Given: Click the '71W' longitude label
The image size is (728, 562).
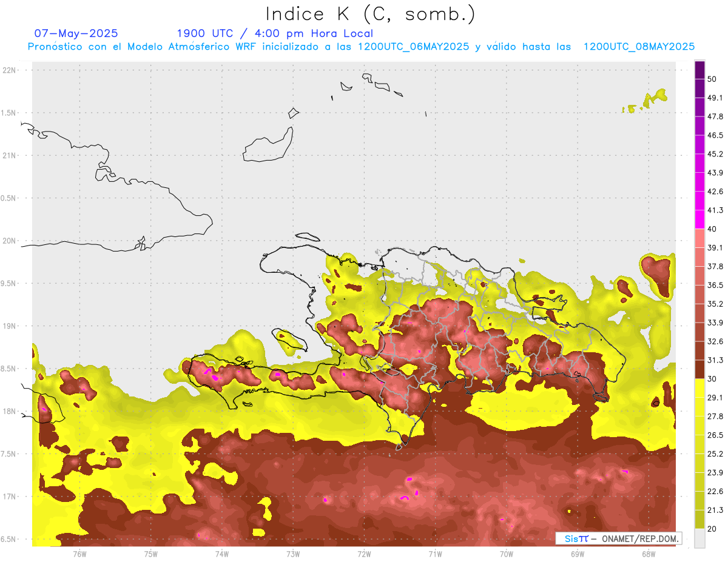Looking at the screenshot, I should 435,554.
